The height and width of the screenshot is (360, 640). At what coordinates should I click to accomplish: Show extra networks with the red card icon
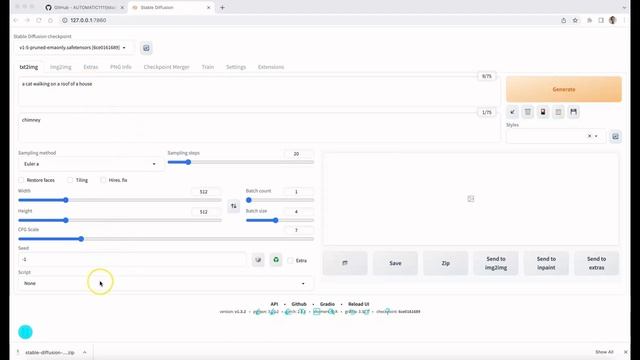pyautogui.click(x=543, y=112)
